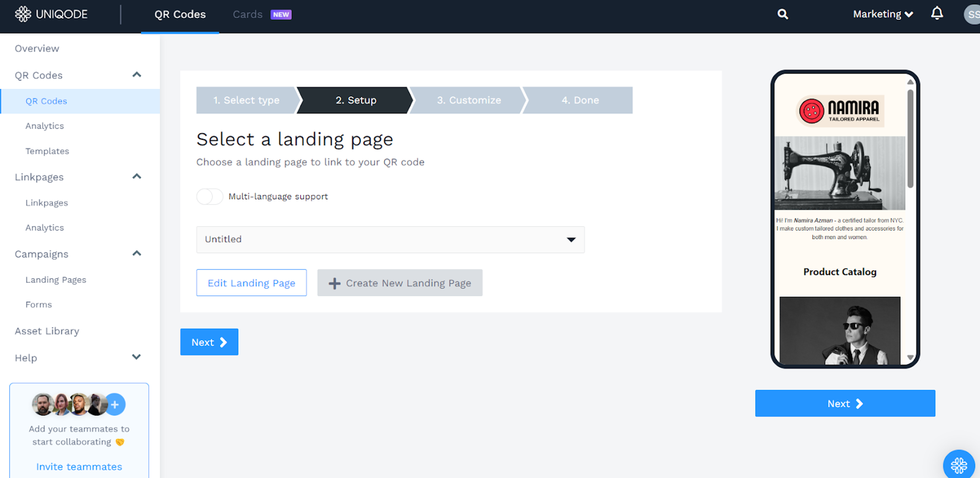Open Analytics under QR Codes

[x=44, y=126]
